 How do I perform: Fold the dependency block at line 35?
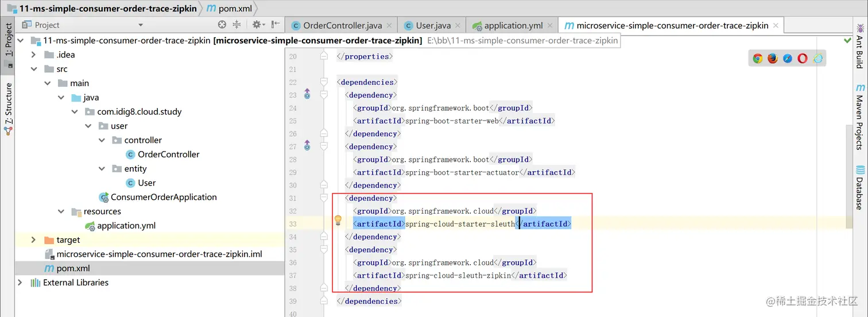click(x=324, y=250)
